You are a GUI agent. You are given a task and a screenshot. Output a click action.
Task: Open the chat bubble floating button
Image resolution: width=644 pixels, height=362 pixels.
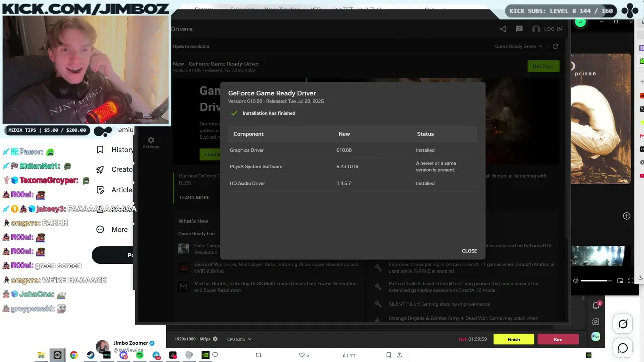pos(623,348)
